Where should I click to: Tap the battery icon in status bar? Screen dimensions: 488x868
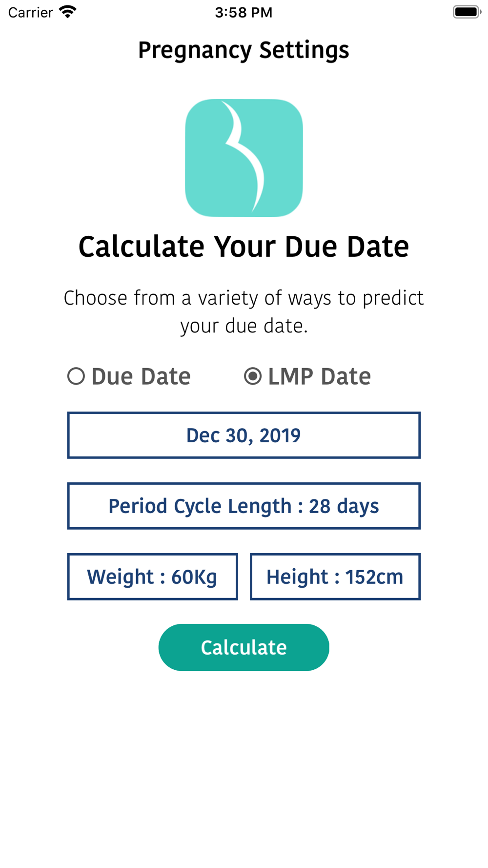pos(467,12)
